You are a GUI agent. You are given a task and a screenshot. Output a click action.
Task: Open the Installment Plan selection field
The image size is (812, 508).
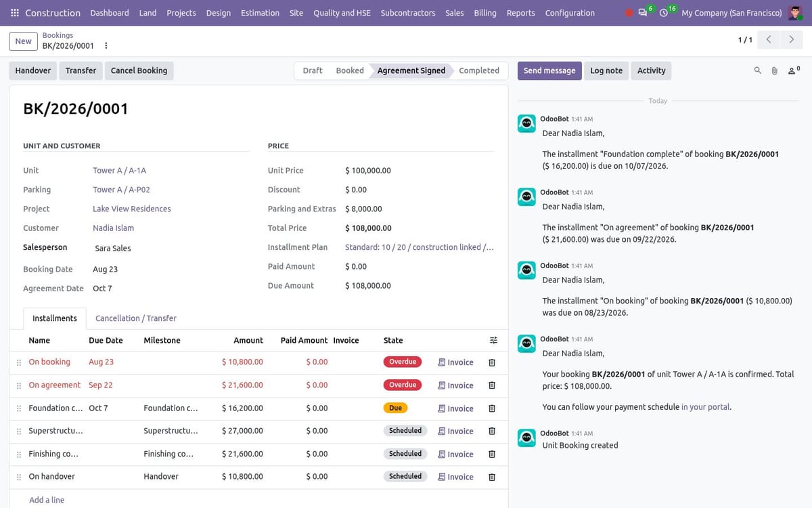pyautogui.click(x=420, y=247)
